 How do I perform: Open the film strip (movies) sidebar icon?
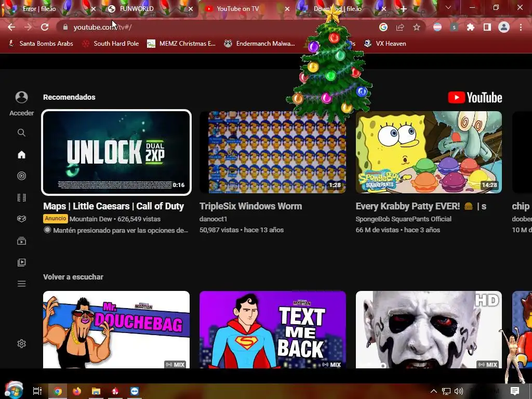pos(21,197)
